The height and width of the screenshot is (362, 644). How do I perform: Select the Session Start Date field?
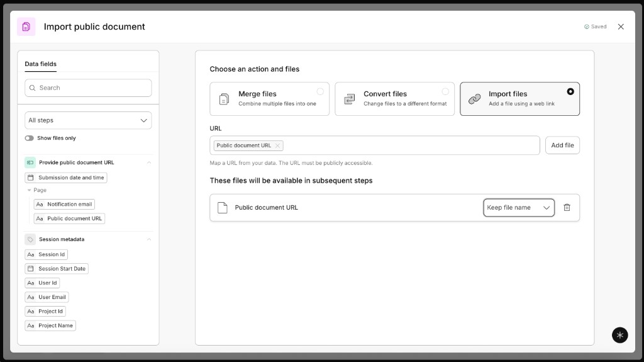point(57,269)
